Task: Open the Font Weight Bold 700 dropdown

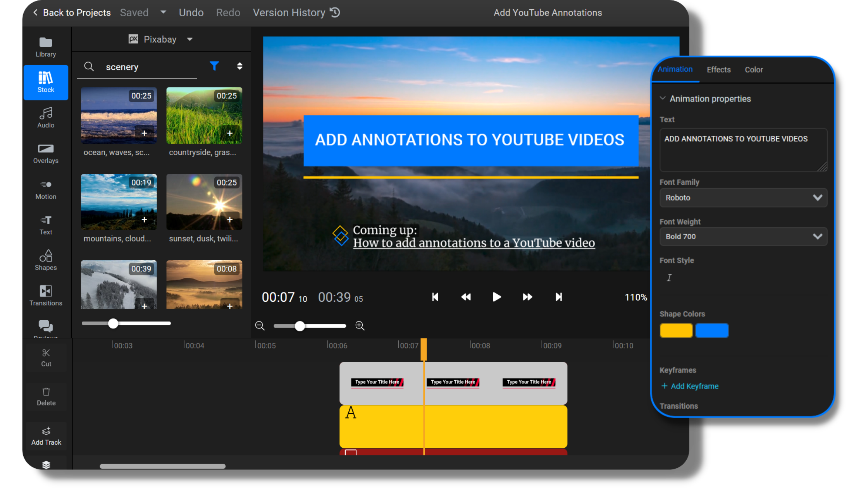Action: [743, 236]
